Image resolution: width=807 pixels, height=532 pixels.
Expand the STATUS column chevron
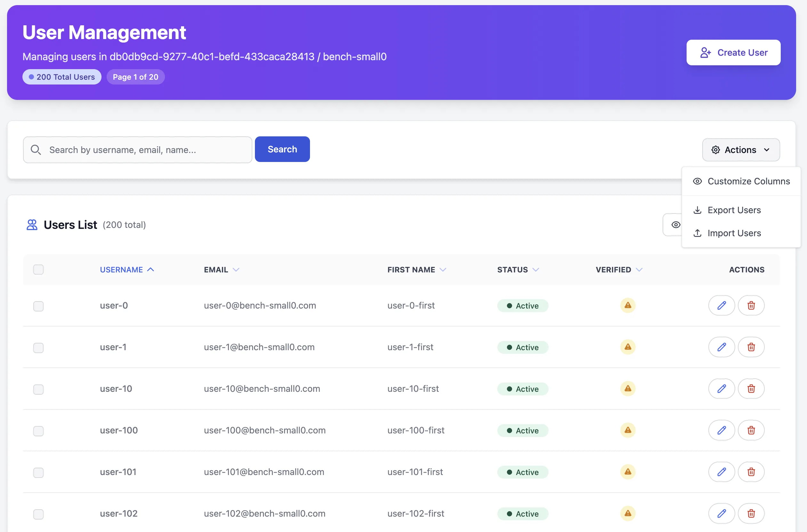535,270
